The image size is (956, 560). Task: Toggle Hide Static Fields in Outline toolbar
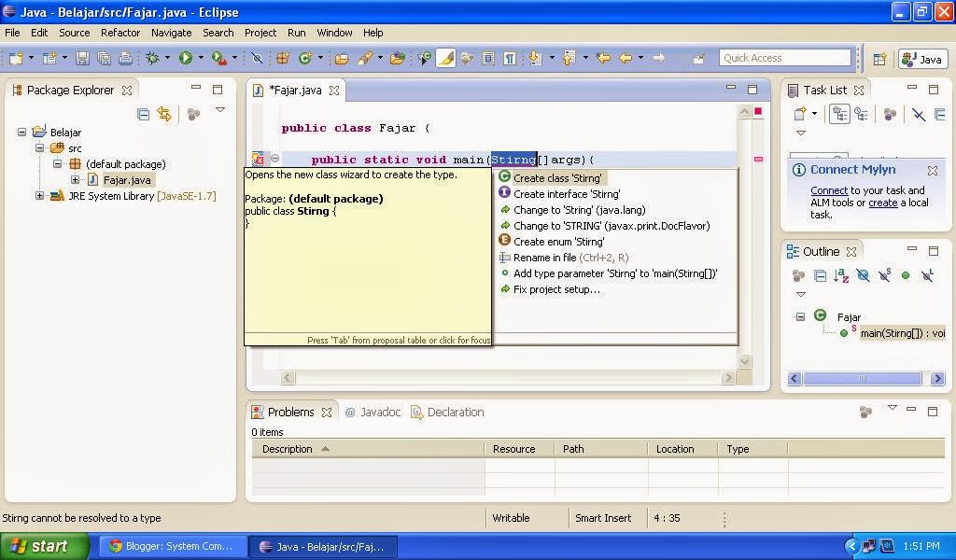pos(884,275)
